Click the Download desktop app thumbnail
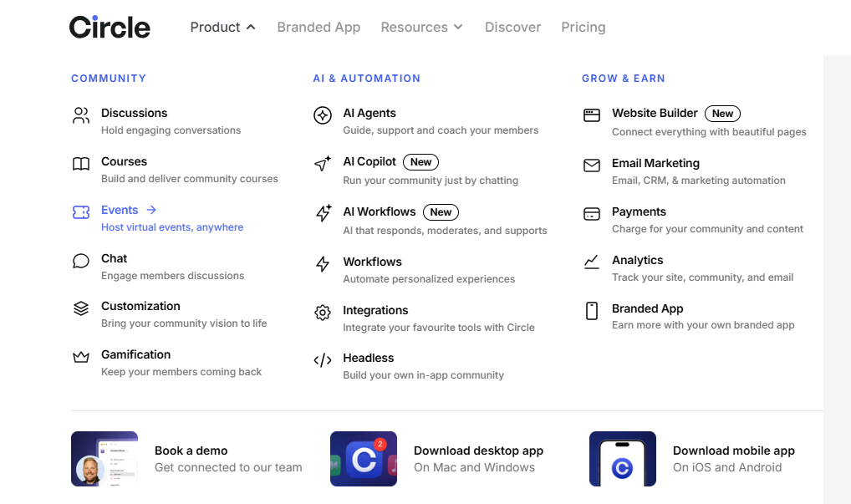The image size is (851, 504). point(364,459)
